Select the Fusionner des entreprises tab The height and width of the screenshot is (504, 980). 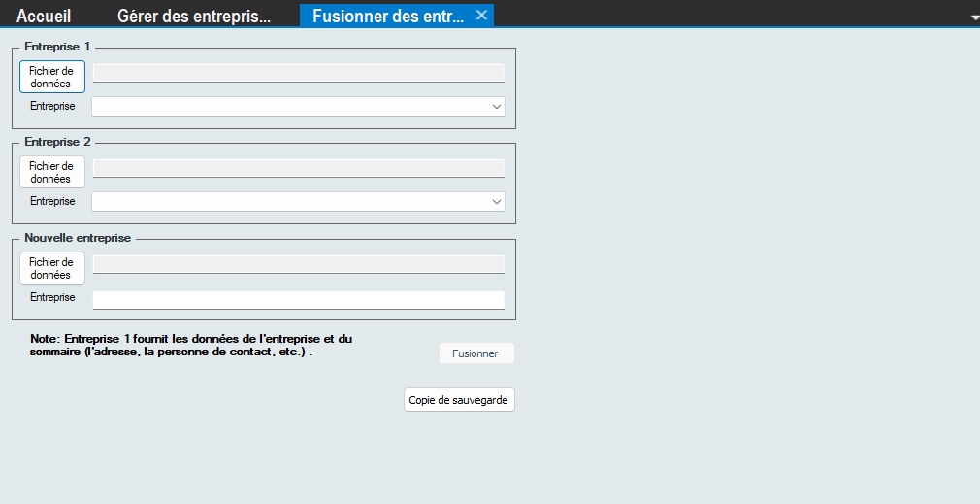tap(388, 16)
